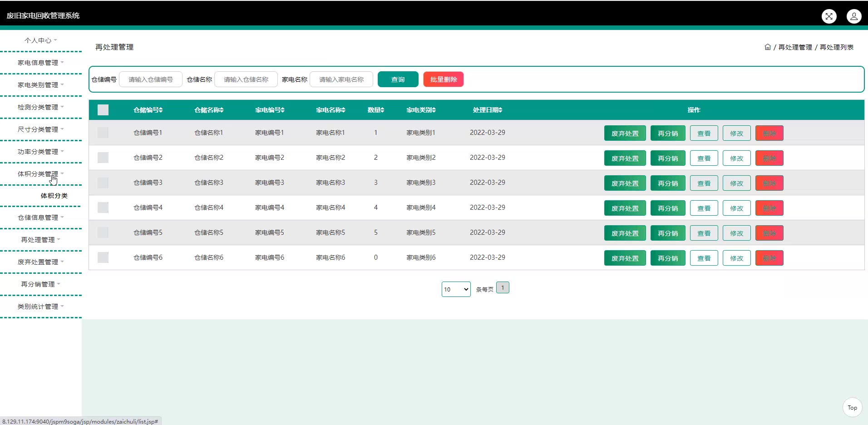Click the fullscreen toggle icon in header
Viewport: 868px width, 425px height.
pos(829,16)
